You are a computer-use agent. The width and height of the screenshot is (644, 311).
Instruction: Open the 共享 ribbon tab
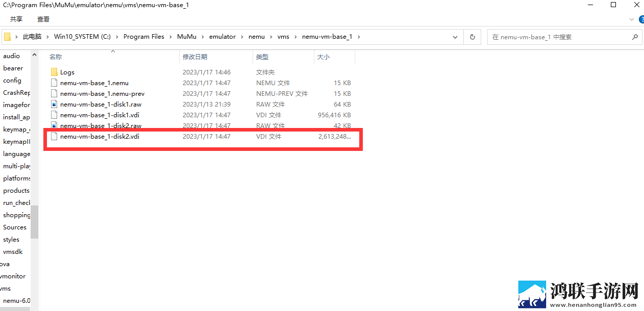(x=16, y=19)
